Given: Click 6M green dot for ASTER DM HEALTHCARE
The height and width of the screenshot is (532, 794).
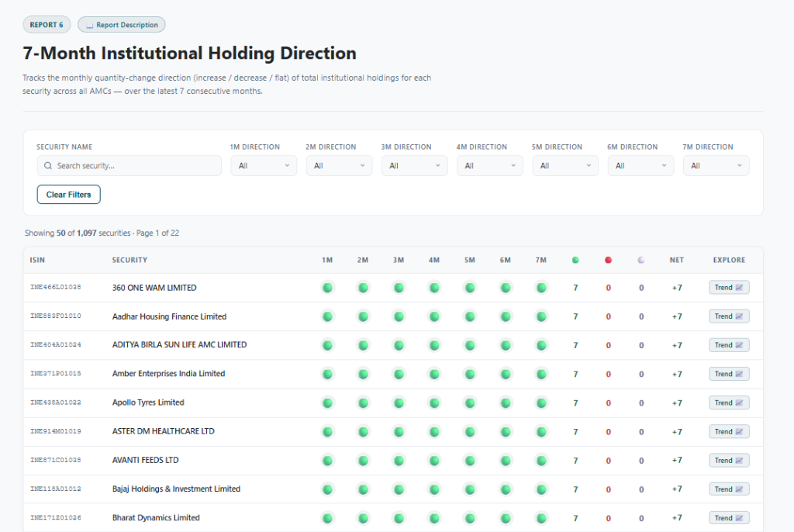Looking at the screenshot, I should tap(506, 432).
